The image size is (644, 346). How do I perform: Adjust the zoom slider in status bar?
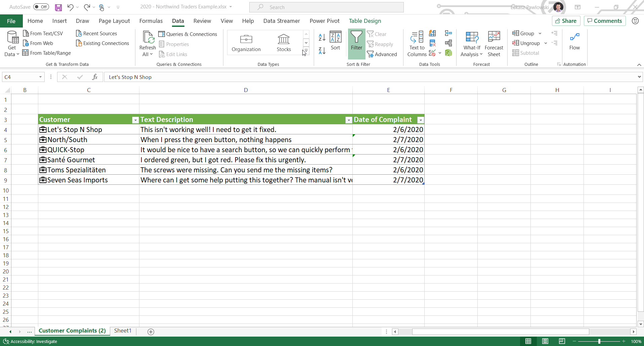coord(599,341)
